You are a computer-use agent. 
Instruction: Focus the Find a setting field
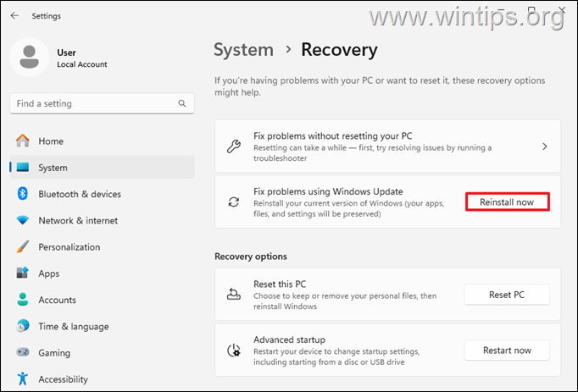pos(102,103)
